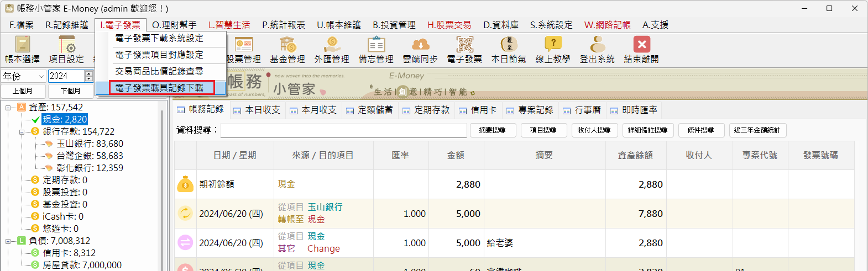This screenshot has height=271, width=868.
Task: Open 基金管理 toolbar icon
Action: click(x=287, y=49)
